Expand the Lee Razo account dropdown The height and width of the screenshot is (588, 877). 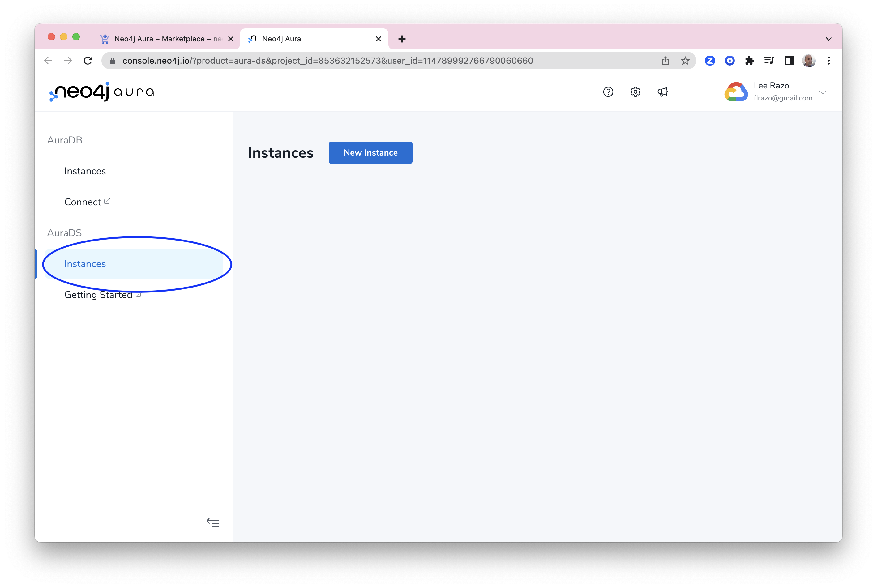click(822, 92)
